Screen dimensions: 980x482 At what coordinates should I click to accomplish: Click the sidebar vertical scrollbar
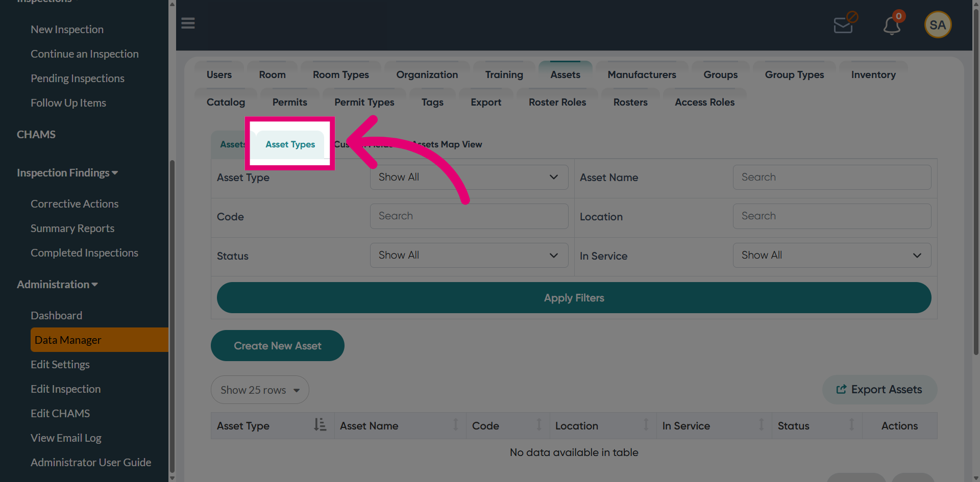pos(172,316)
